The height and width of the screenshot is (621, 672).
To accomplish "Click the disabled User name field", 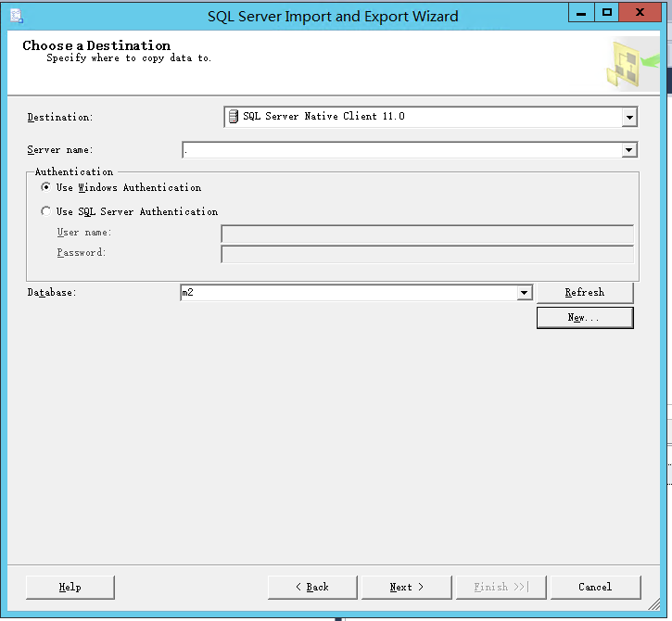I will pos(427,234).
